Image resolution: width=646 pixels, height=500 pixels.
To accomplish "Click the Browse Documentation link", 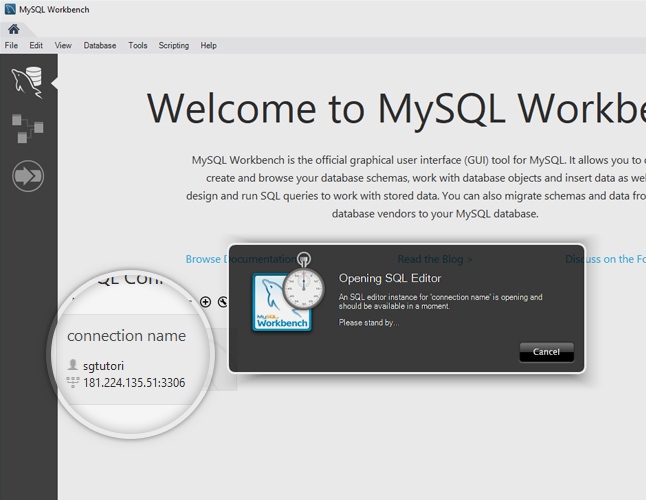I will (241, 259).
